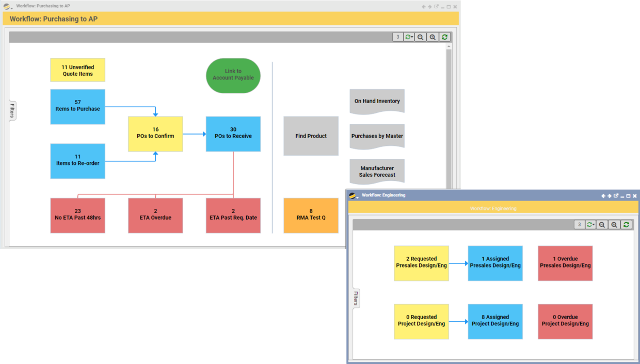
Task: Refresh the Purchasing to AP workflow
Action: point(444,37)
